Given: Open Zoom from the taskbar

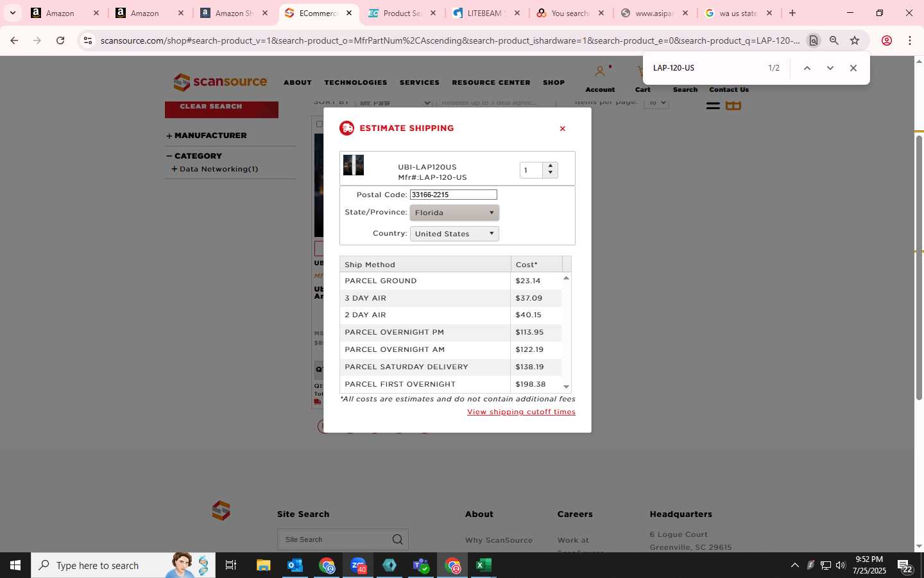Looking at the screenshot, I should point(358,565).
